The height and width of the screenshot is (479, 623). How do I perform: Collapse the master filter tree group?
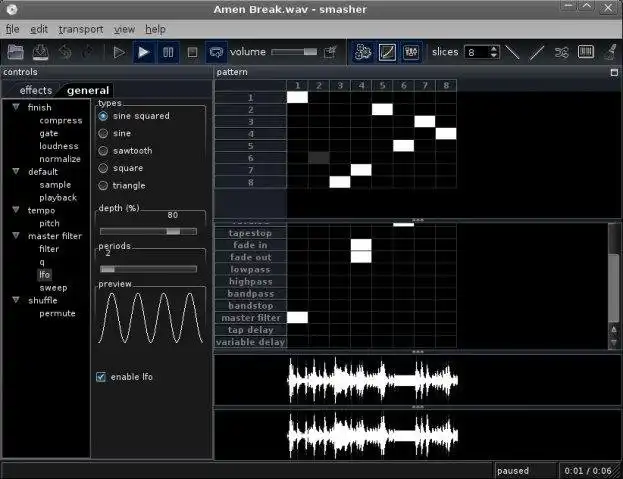(16, 236)
